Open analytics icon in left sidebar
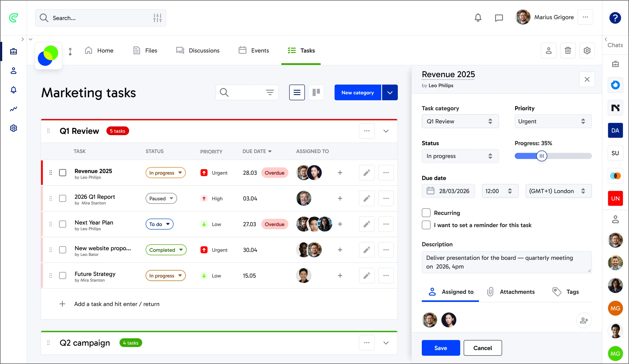 pyautogui.click(x=14, y=109)
